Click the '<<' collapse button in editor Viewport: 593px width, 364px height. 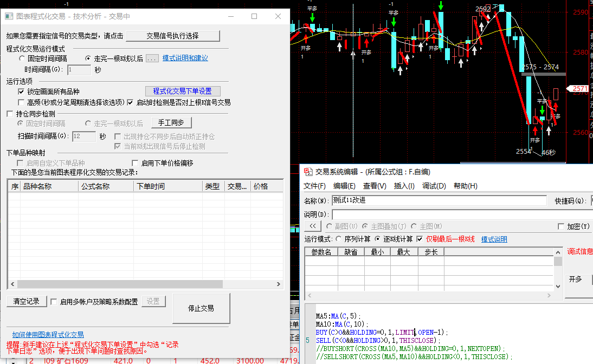[312, 226]
